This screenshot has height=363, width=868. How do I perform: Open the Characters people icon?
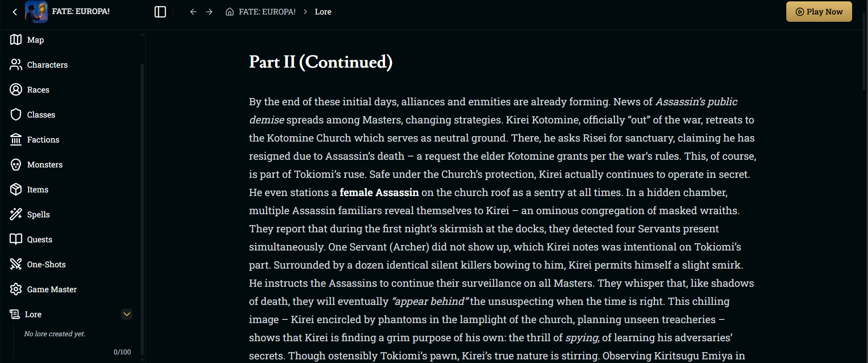[x=16, y=65]
